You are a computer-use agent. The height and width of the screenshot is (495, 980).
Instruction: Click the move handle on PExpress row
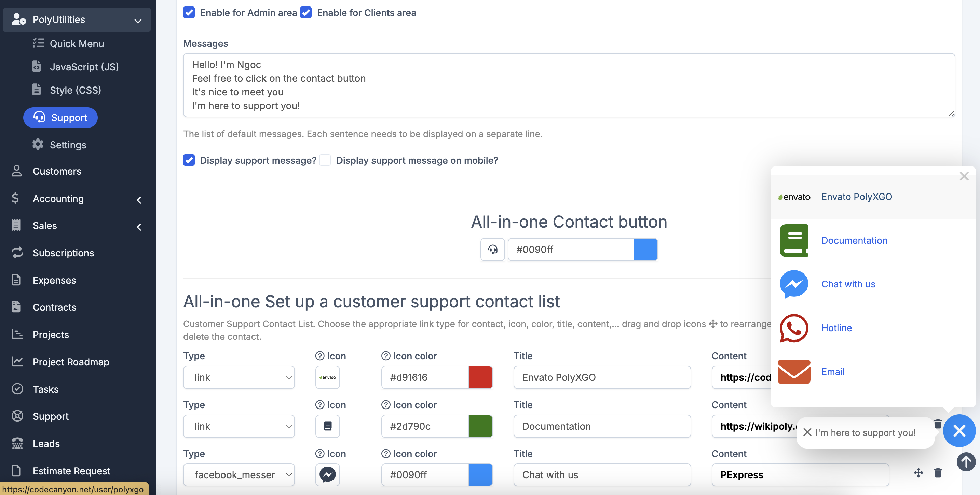(x=918, y=473)
